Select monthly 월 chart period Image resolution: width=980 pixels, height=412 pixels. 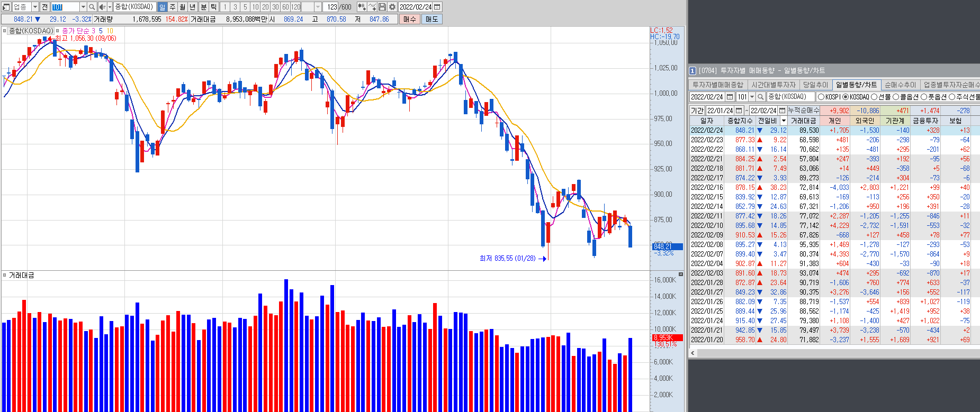(182, 7)
